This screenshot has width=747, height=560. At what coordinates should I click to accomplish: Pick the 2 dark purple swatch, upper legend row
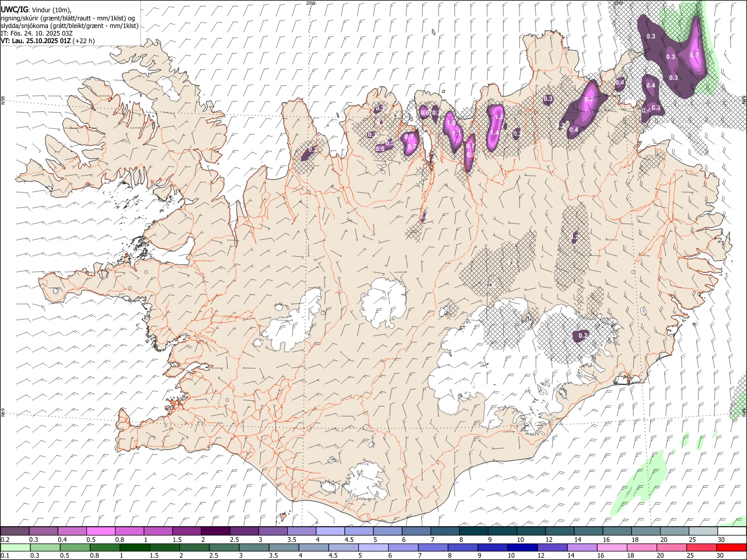(215, 531)
